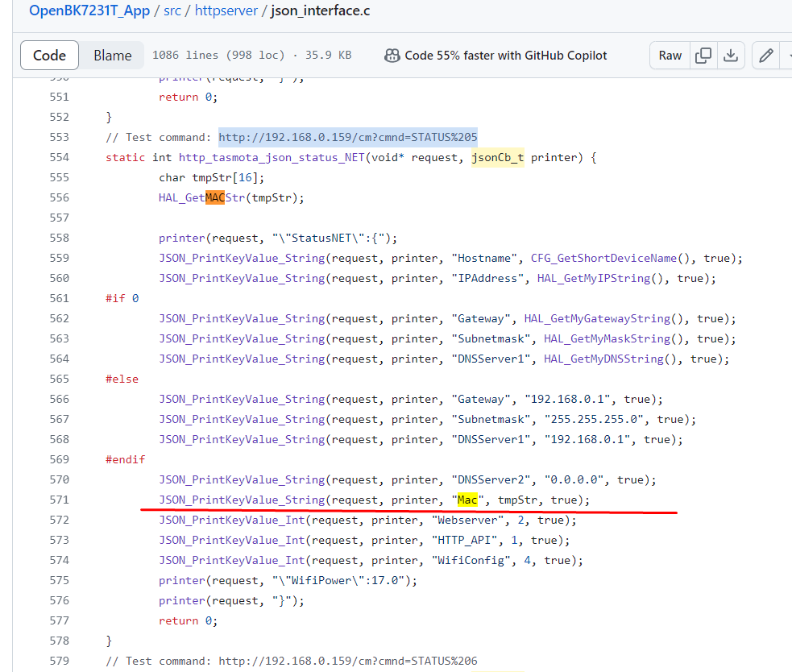Select line number 578

click(59, 641)
